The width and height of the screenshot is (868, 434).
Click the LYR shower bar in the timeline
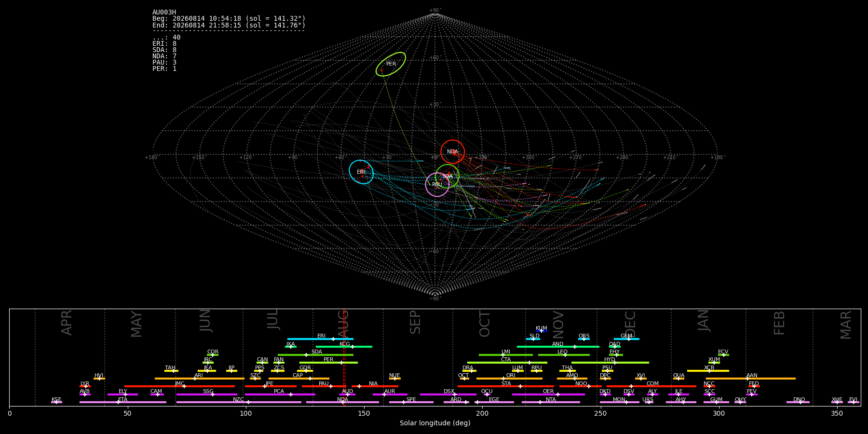[85, 386]
